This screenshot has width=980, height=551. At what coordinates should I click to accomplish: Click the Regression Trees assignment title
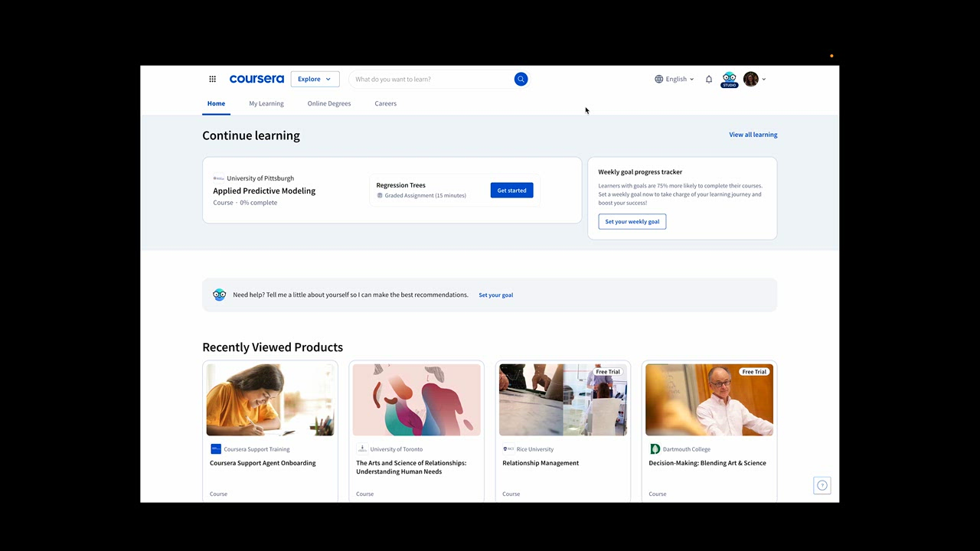point(401,185)
